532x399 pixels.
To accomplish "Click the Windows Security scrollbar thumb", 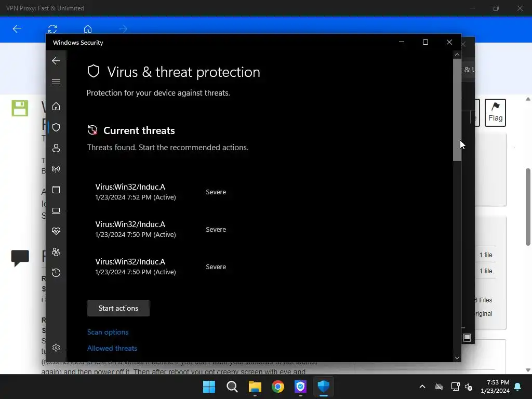I will [457, 110].
